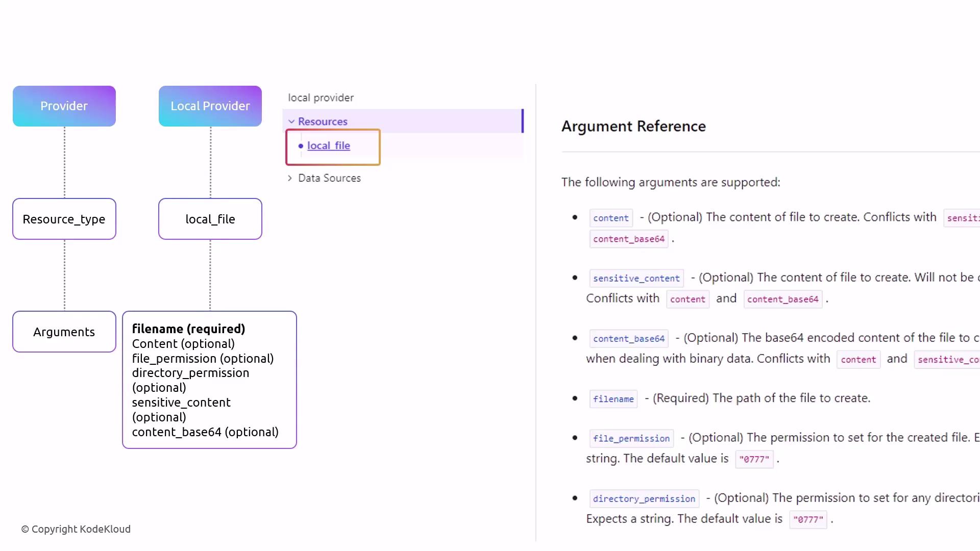Screen dimensions: 980x551
Task: Click the content argument code tag
Action: (610, 218)
